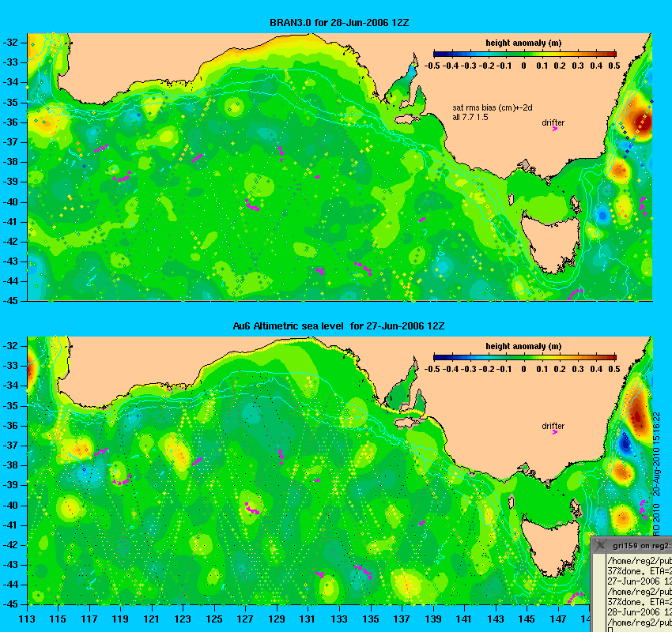Click the '113' longitude label on the x-axis

pos(27,619)
